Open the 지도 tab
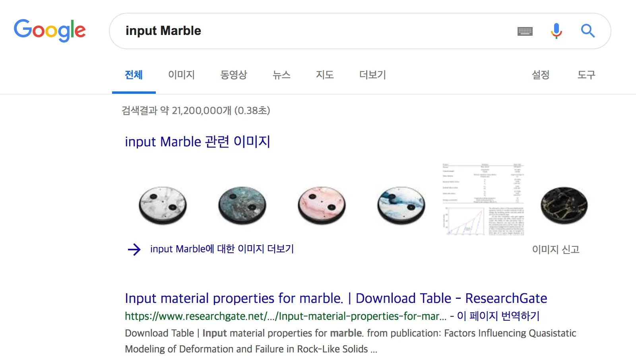This screenshot has height=364, width=636. [325, 75]
